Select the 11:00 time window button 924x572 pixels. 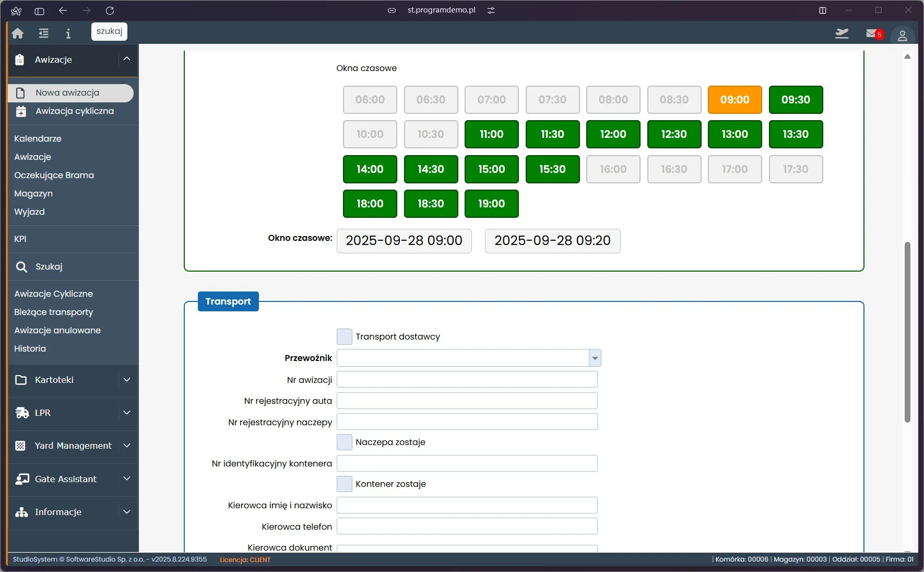[x=491, y=135]
